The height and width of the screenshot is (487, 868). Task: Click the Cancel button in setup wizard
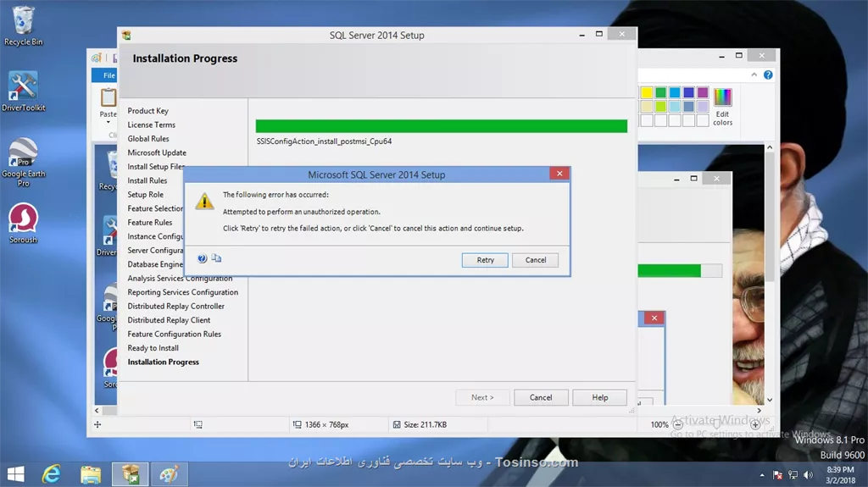click(x=541, y=397)
